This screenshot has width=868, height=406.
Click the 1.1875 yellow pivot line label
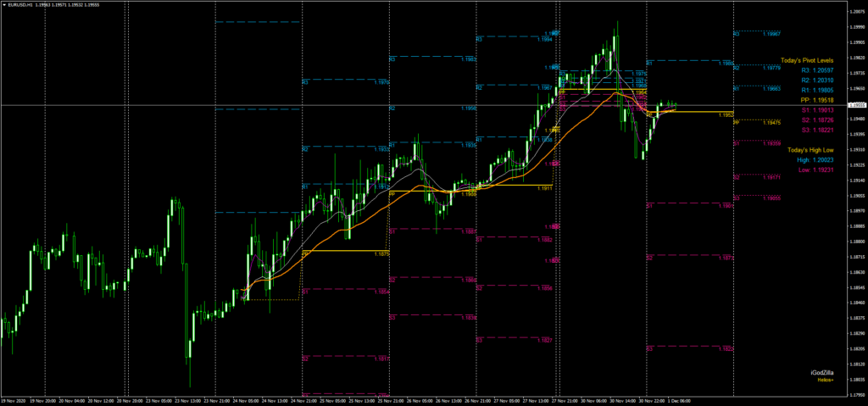(381, 253)
